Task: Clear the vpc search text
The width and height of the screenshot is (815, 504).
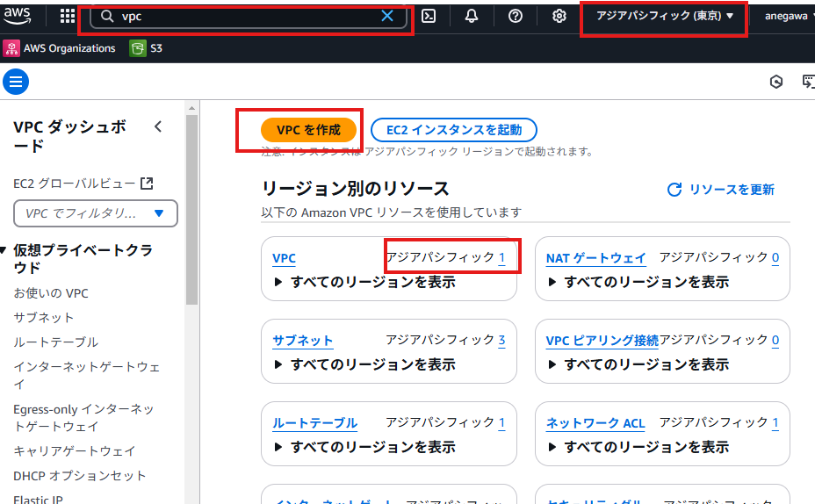Action: pyautogui.click(x=387, y=16)
